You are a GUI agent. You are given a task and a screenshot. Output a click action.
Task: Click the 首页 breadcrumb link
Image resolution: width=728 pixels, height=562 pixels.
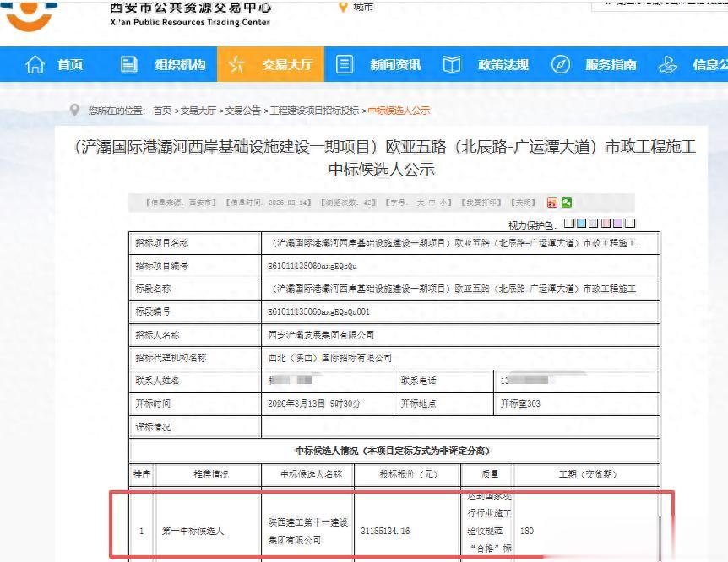162,111
